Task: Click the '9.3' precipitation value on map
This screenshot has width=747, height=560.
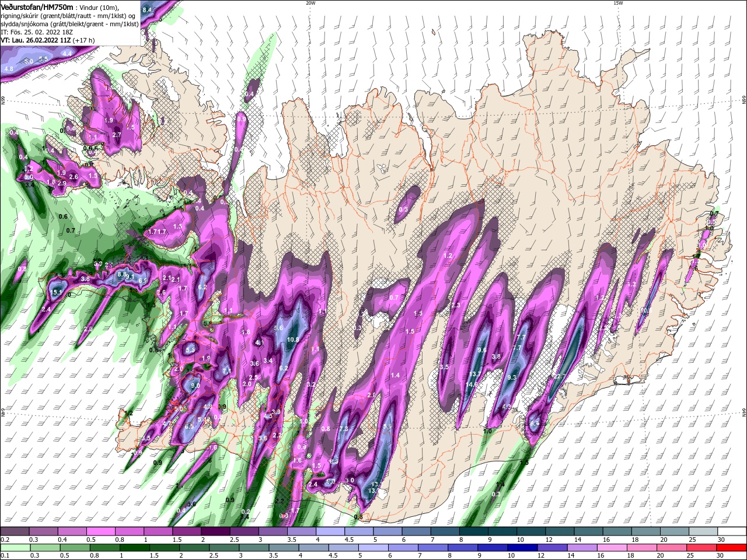Action: 512,378
